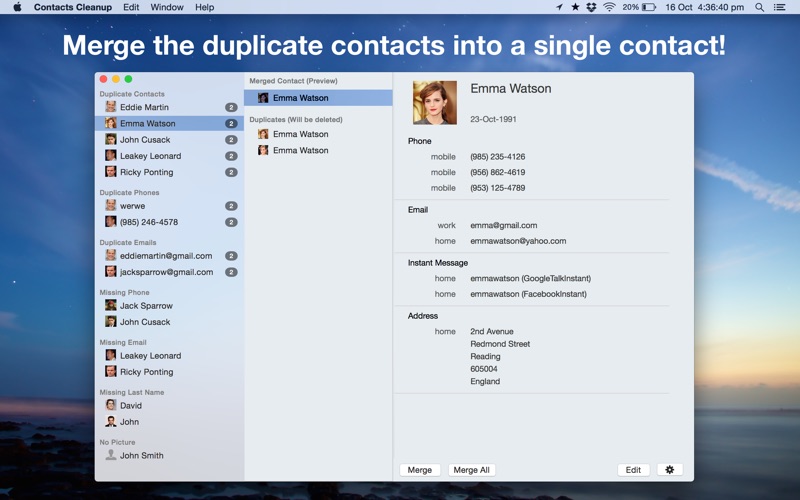The width and height of the screenshot is (800, 500).
Task: Select John under Missing Last Name
Action: (x=169, y=422)
